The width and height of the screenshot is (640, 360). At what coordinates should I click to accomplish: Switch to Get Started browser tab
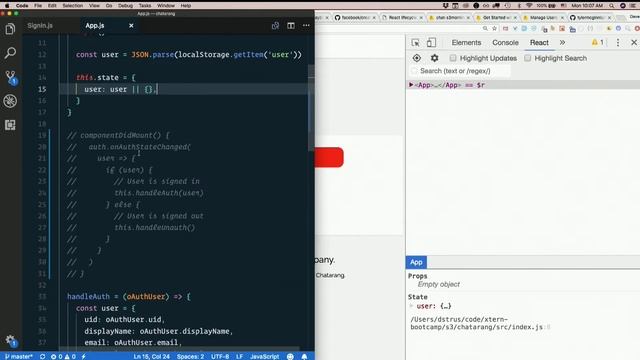tap(496, 18)
